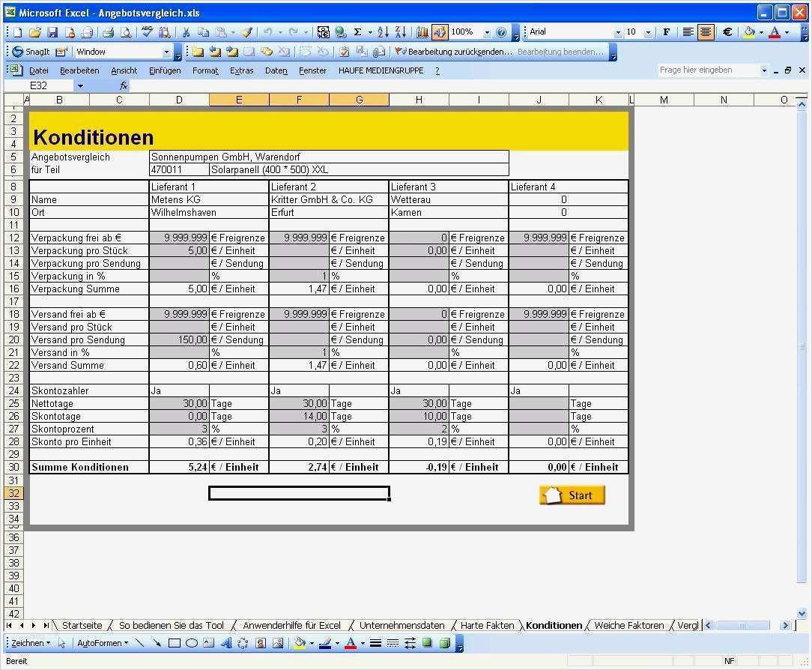Click the Start button in the worksheet
Image resolution: width=812 pixels, height=670 pixels.
(x=572, y=495)
